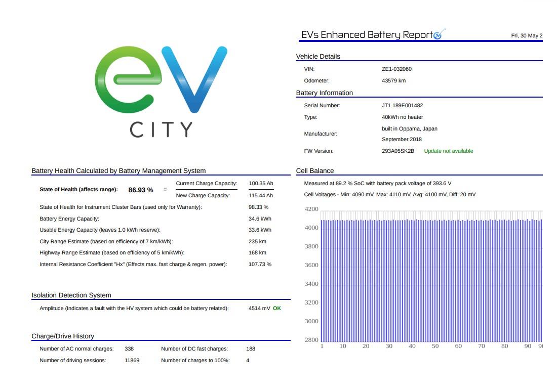Select the "Amplitude" isolation description label

(134, 308)
